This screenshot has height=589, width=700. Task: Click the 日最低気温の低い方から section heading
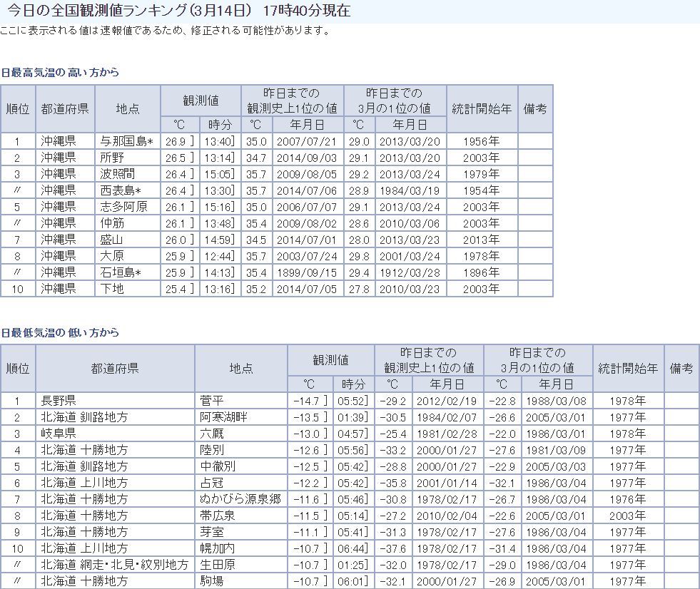pyautogui.click(x=60, y=333)
